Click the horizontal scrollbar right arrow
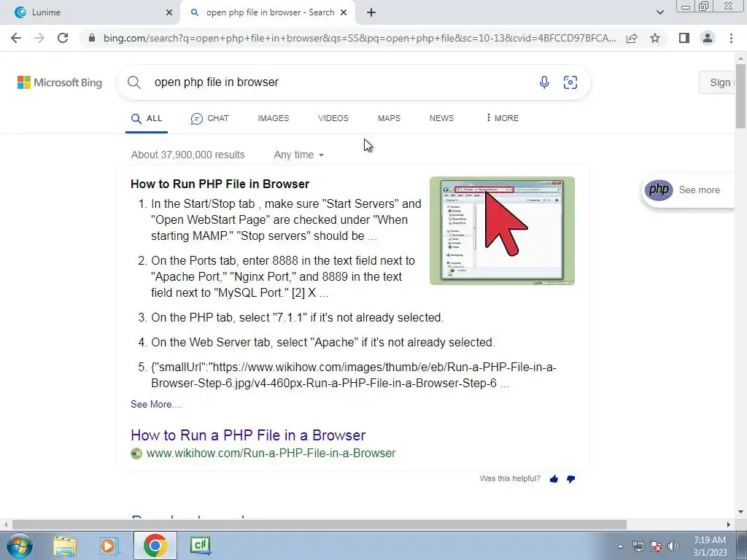 729,524
